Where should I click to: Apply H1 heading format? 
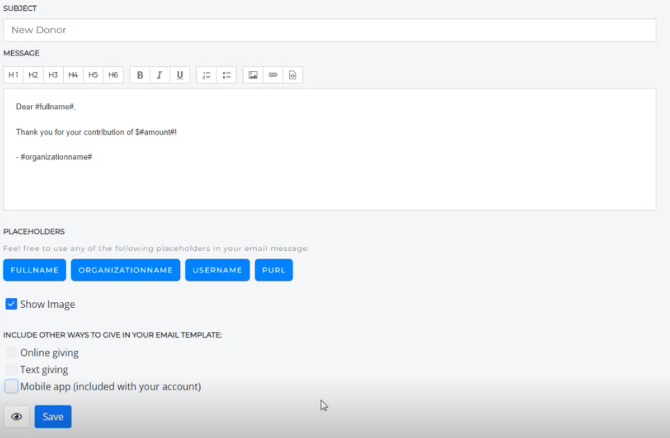(x=13, y=75)
